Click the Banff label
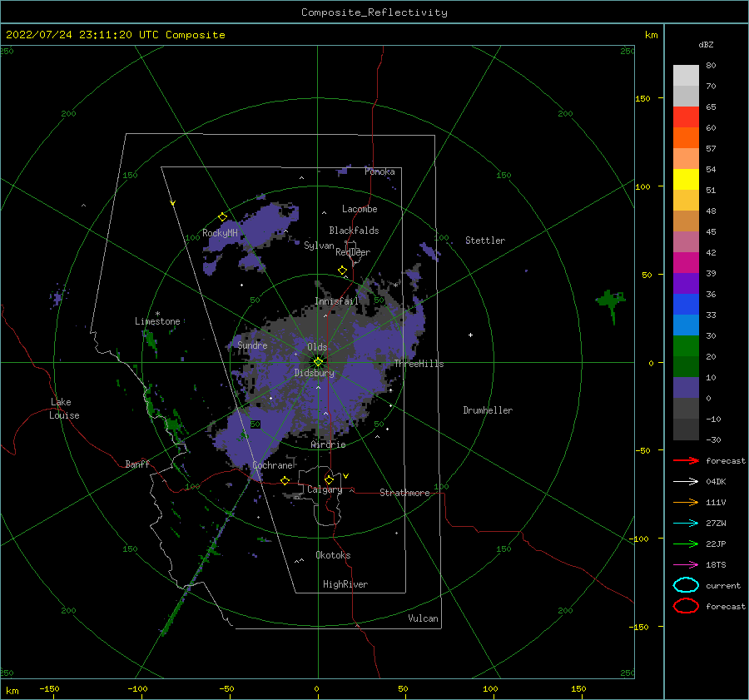749x700 pixels. (x=137, y=464)
